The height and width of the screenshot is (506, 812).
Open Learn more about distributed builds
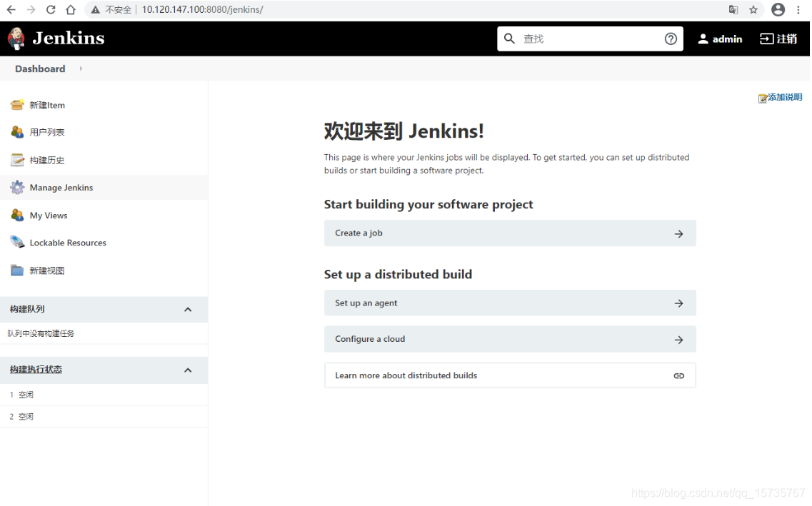click(x=510, y=375)
